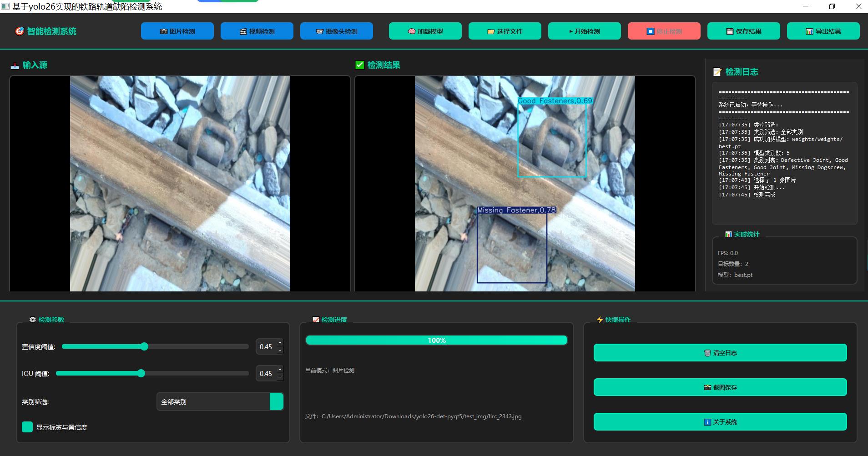868x456 pixels.
Task: Export results via 导出结果 button
Action: 823,31
